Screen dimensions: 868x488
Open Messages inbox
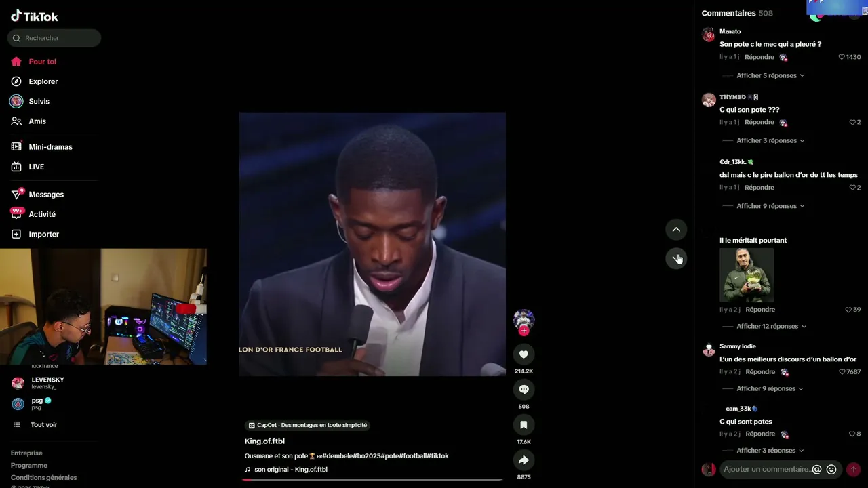point(46,195)
